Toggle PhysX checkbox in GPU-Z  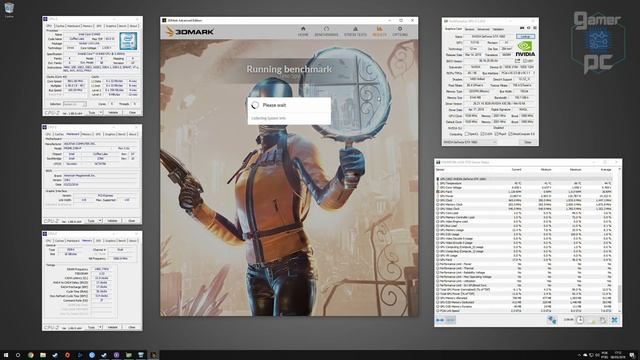pos(496,134)
